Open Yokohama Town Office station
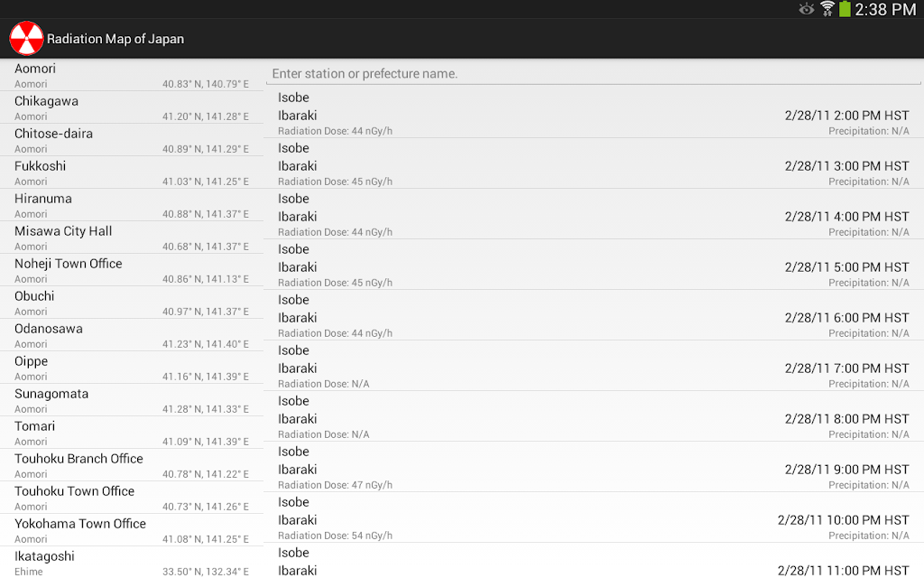This screenshot has width=924, height=578. [x=132, y=529]
